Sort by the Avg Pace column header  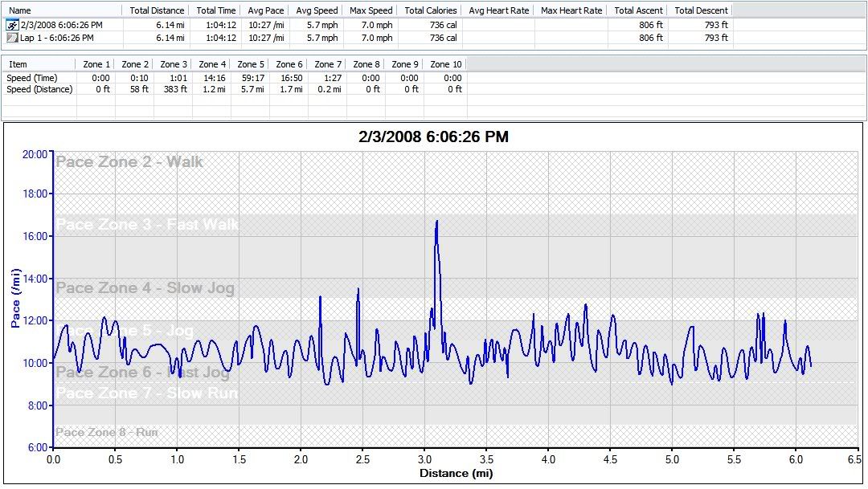pos(266,10)
